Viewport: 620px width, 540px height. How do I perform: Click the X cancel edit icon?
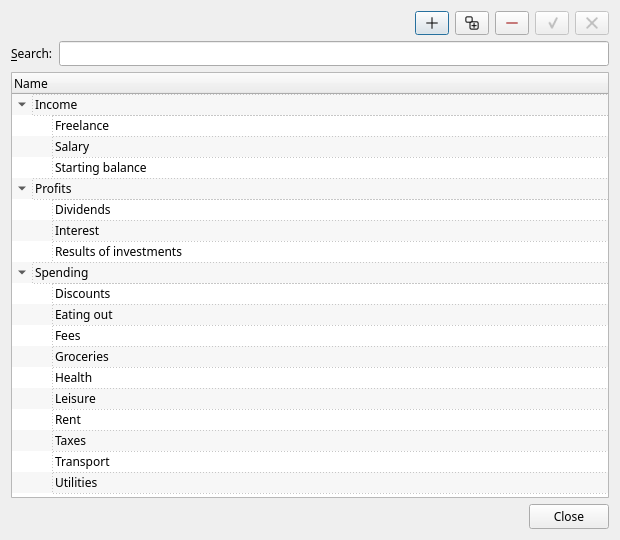coord(592,23)
